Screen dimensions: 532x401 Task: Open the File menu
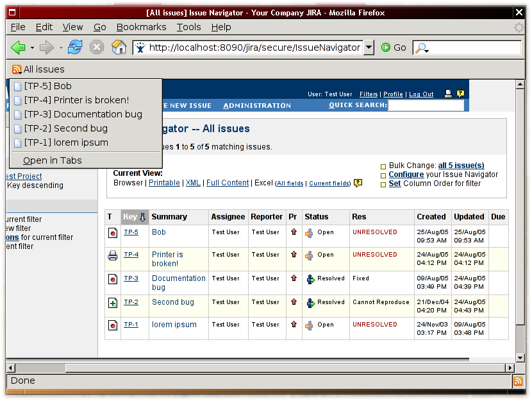(x=18, y=27)
